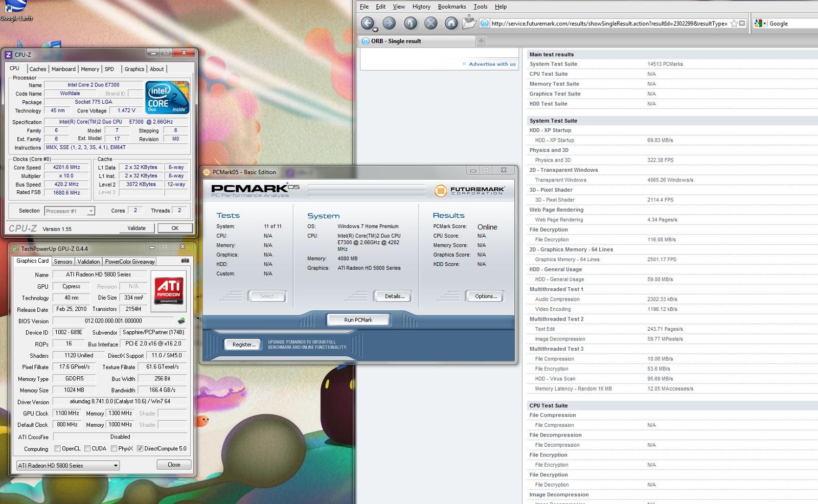Screen dimensions: 818x504
Task: Click the 14513 PCMarks result value
Action: point(665,64)
